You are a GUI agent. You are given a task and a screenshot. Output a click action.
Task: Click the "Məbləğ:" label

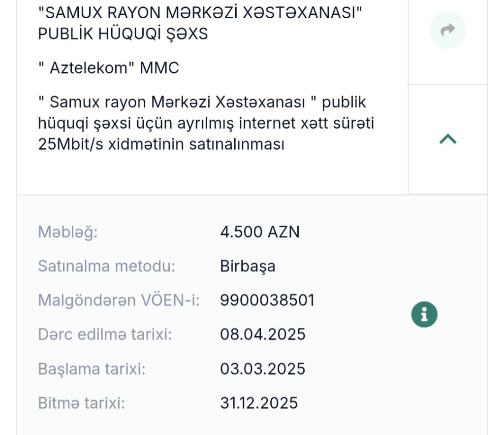(x=68, y=232)
